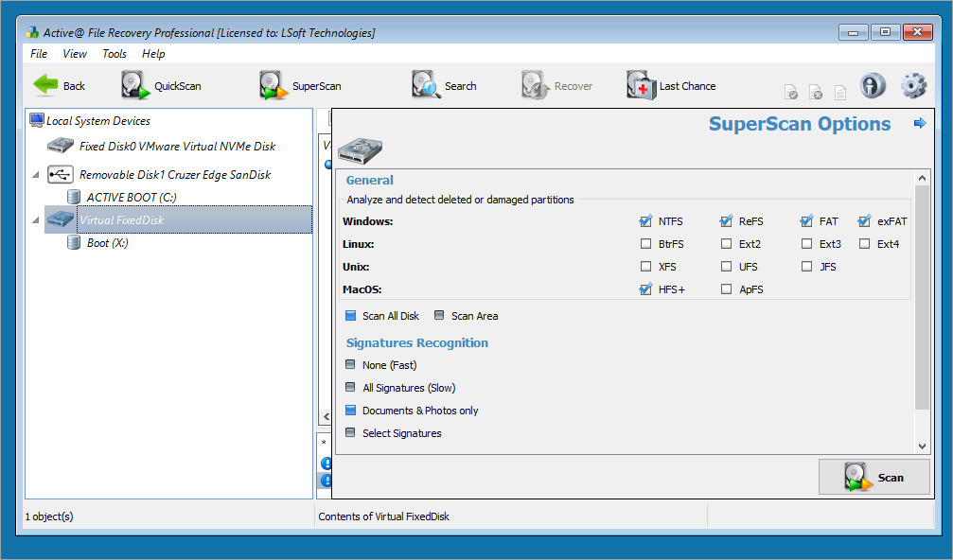
Task: Select the Boot (X:) volume
Action: 108,243
